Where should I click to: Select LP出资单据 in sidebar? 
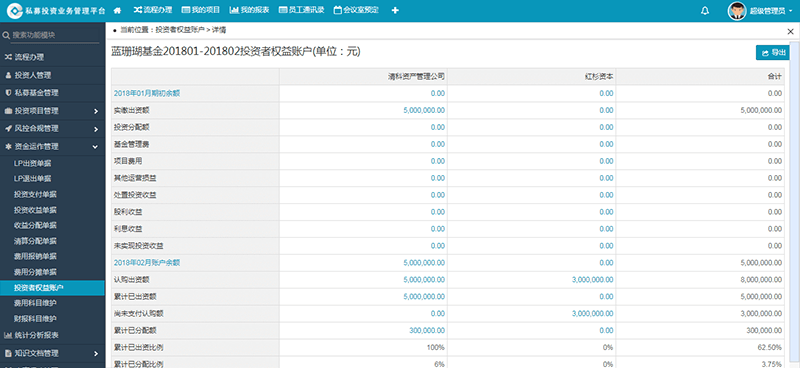pos(33,163)
